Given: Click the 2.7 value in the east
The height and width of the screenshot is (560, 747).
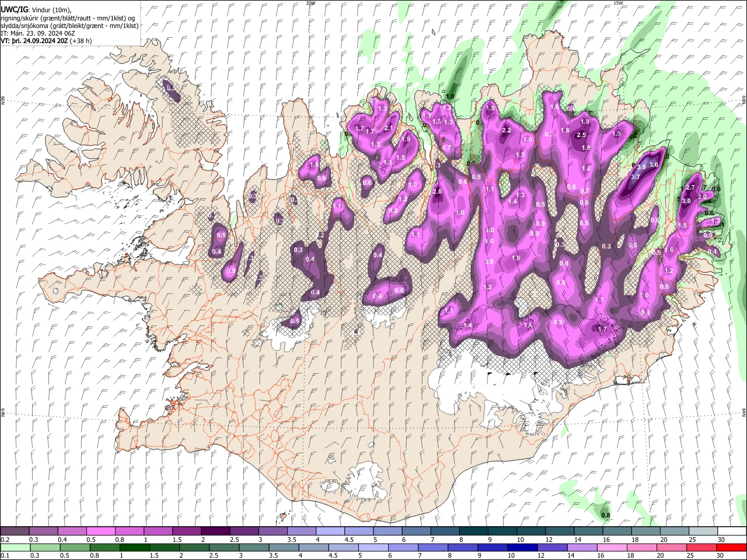Looking at the screenshot, I should tap(690, 187).
